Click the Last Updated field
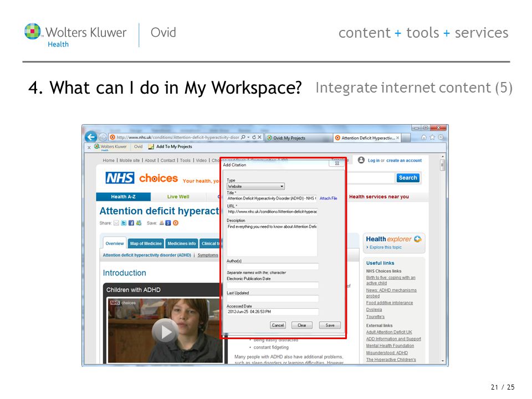The width and height of the screenshot is (532, 399). [273, 299]
